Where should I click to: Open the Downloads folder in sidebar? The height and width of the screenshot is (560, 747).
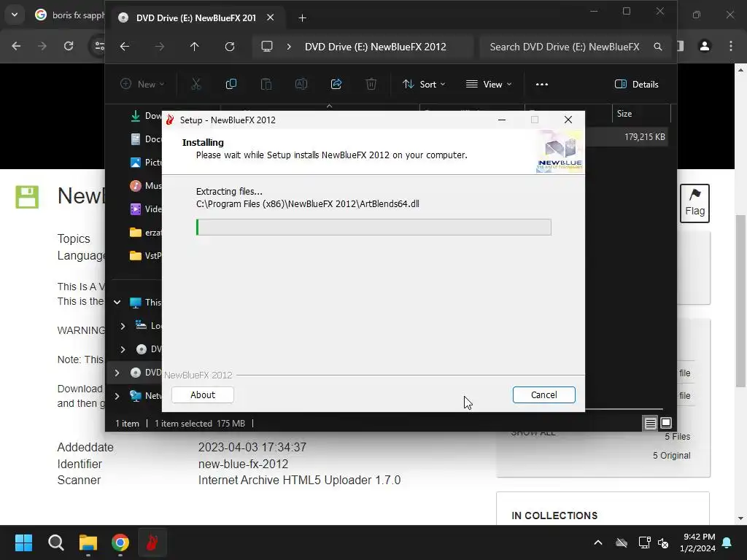(146, 116)
